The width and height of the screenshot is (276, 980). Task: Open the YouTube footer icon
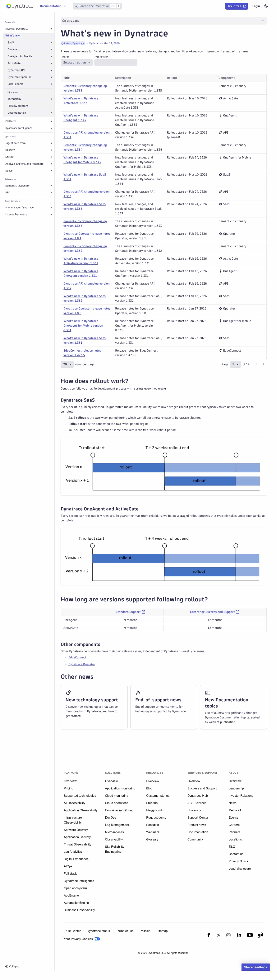click(x=250, y=935)
